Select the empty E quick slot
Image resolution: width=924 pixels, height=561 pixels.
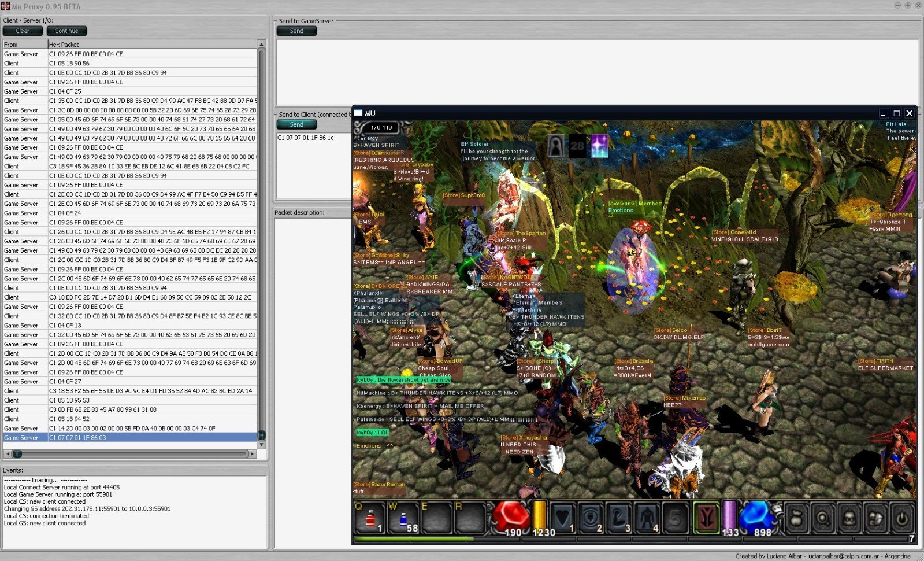click(437, 516)
